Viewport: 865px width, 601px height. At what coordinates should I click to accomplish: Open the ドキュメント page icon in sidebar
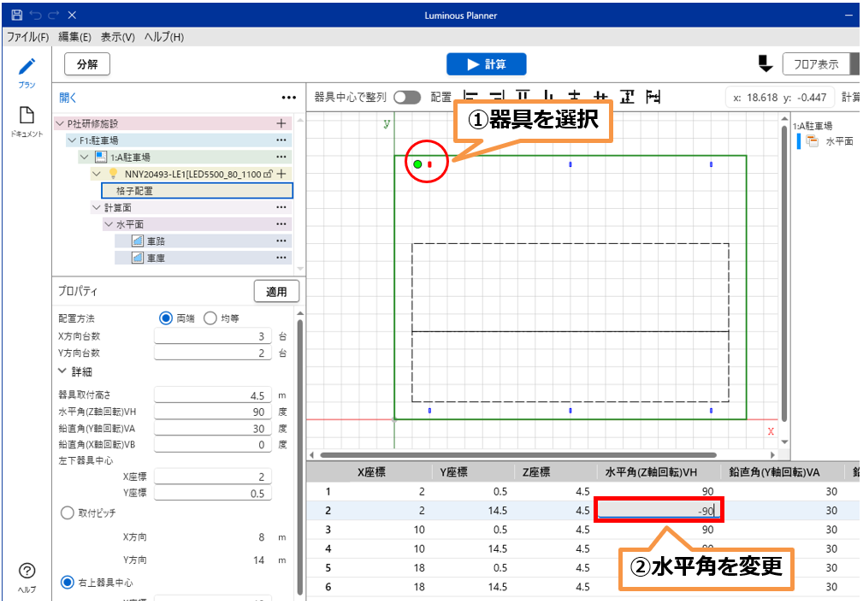click(x=27, y=116)
